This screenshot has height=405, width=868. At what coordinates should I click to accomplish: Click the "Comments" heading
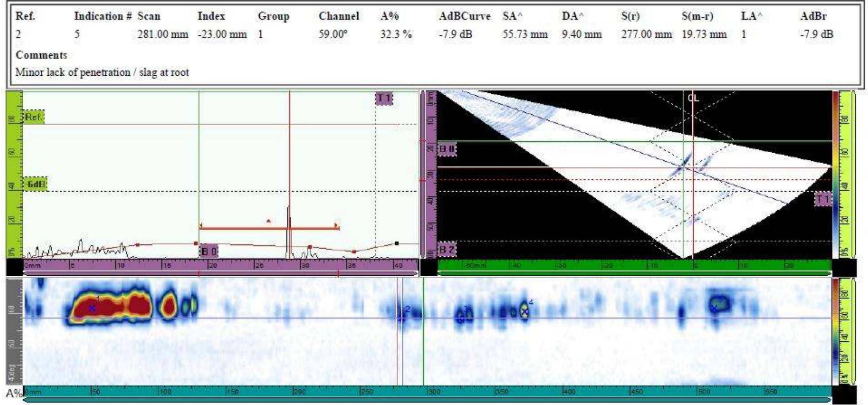[x=42, y=55]
